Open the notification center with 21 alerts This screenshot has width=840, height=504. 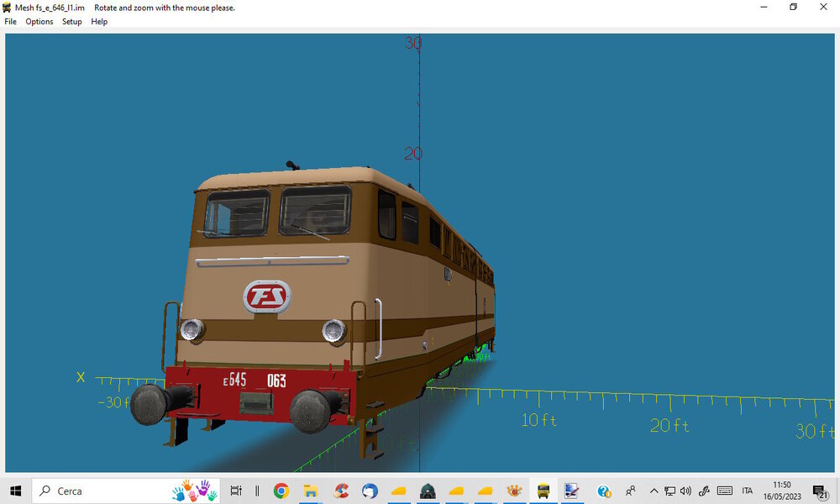click(820, 491)
